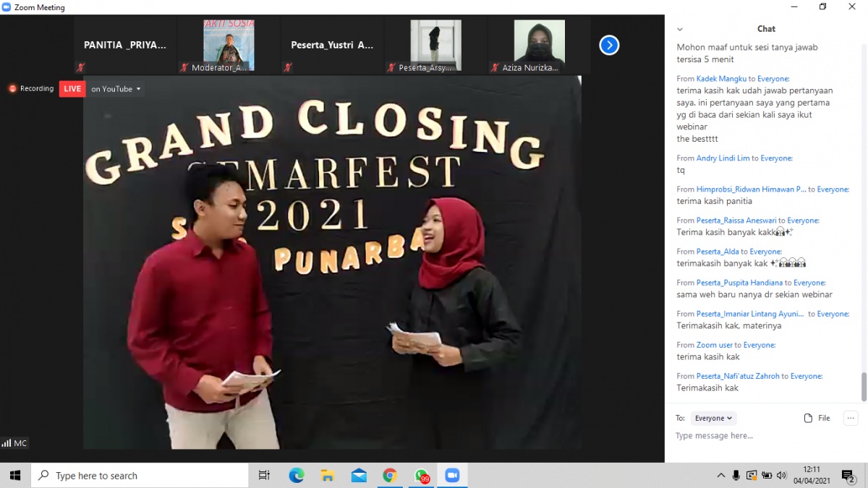The width and height of the screenshot is (868, 488).
Task: Click the chat panel vertical scrollbar
Action: (864, 386)
